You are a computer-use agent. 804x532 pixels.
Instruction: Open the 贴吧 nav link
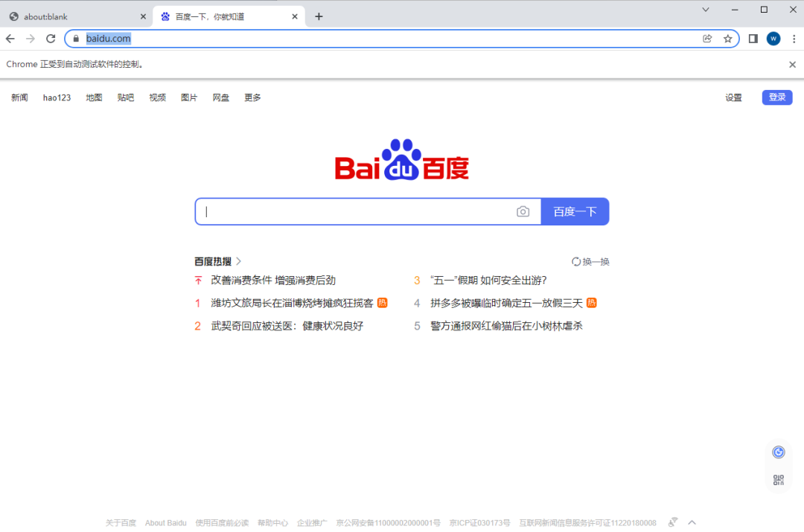coord(126,97)
